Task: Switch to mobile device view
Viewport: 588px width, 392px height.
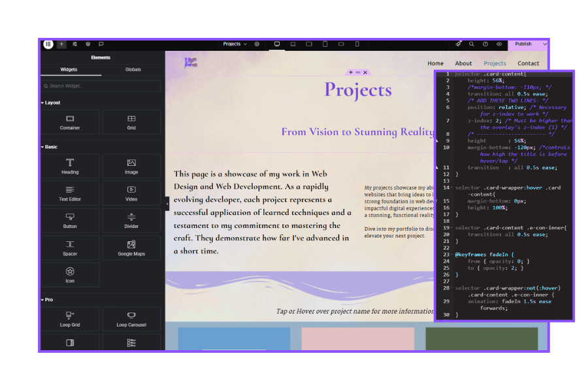Action: coord(357,44)
